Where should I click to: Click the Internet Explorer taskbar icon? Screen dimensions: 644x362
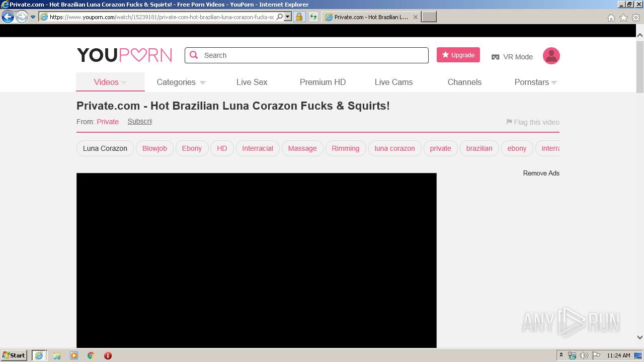pyautogui.click(x=39, y=355)
